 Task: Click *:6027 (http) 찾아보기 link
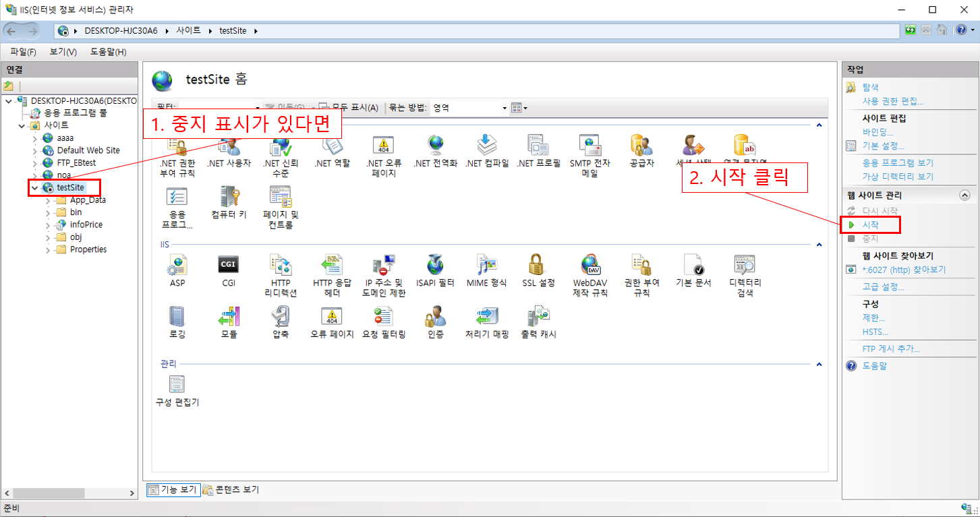pyautogui.click(x=904, y=270)
